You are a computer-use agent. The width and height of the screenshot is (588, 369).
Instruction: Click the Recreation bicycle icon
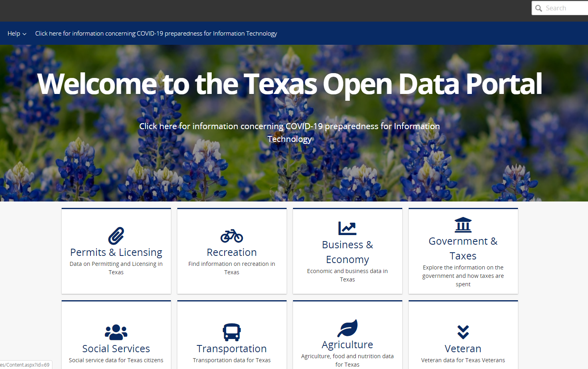click(x=232, y=236)
